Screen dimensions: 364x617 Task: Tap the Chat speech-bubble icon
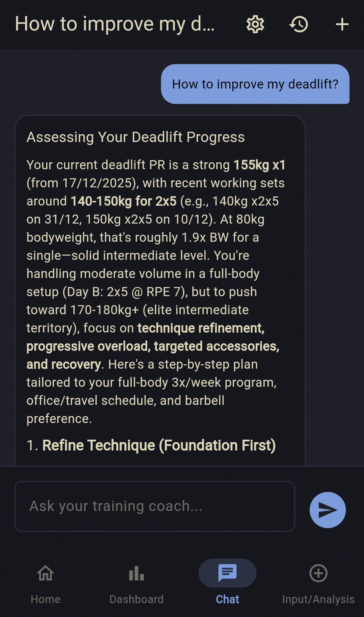(227, 573)
